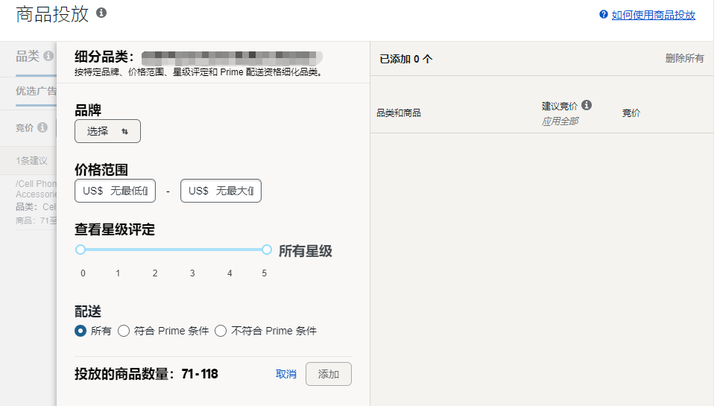The image size is (720, 406).
Task: Choose 符合 Prime 条件 radio button
Action: 124,331
